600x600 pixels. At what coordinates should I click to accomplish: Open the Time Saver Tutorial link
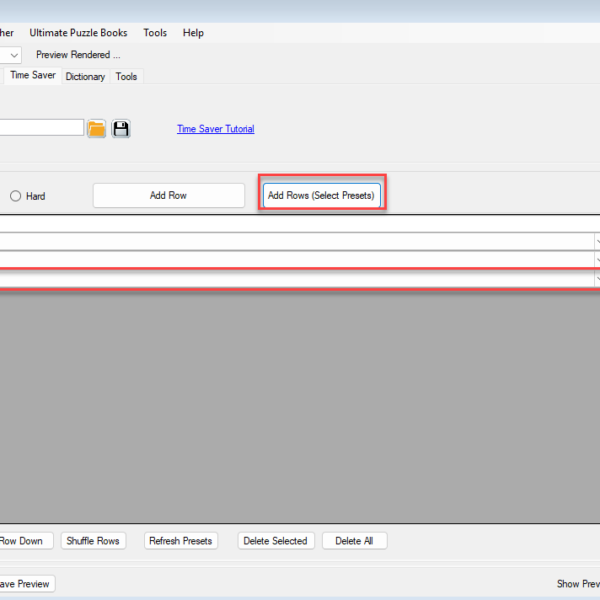[x=215, y=129]
